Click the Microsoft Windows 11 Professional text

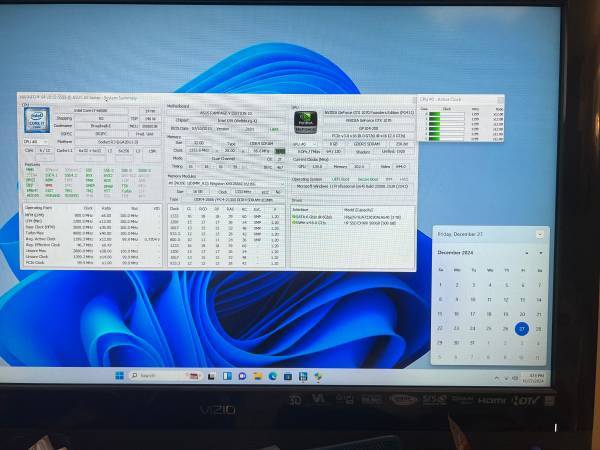[x=352, y=186]
